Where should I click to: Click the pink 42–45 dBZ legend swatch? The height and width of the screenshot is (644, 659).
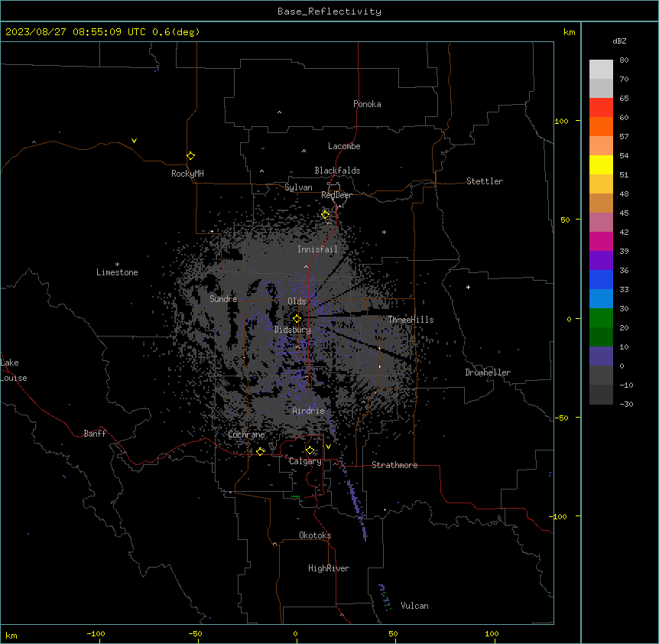[x=601, y=222]
